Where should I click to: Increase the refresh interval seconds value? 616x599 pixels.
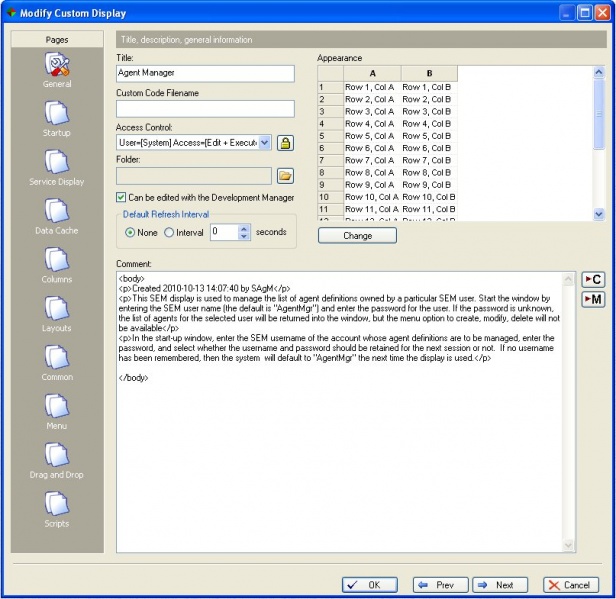click(x=244, y=227)
